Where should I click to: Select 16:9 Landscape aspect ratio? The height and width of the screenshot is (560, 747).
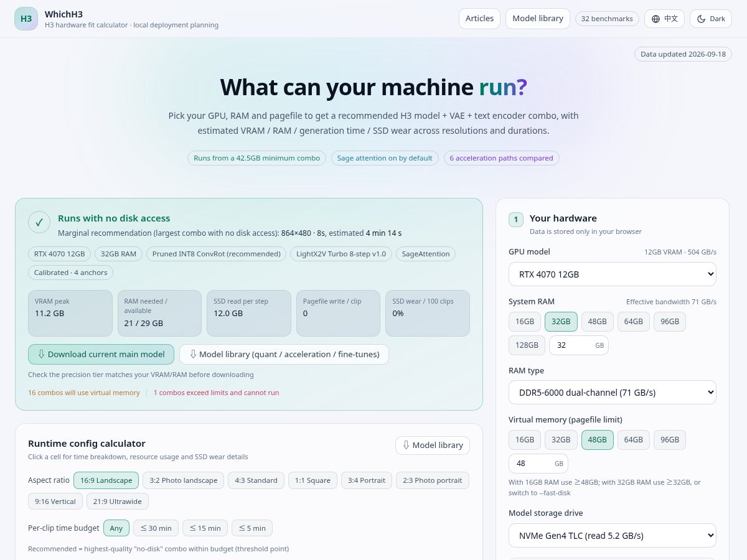(x=106, y=480)
